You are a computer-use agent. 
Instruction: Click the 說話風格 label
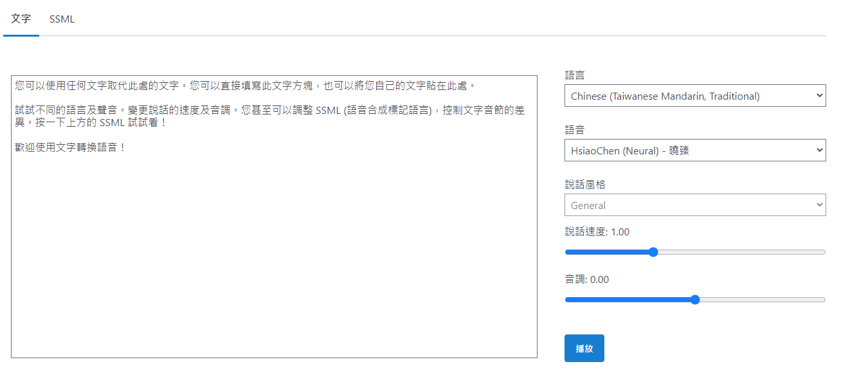click(x=585, y=185)
